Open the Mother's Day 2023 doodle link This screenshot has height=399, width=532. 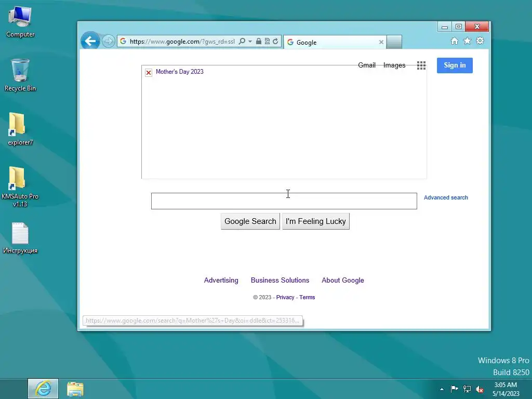[x=179, y=72]
